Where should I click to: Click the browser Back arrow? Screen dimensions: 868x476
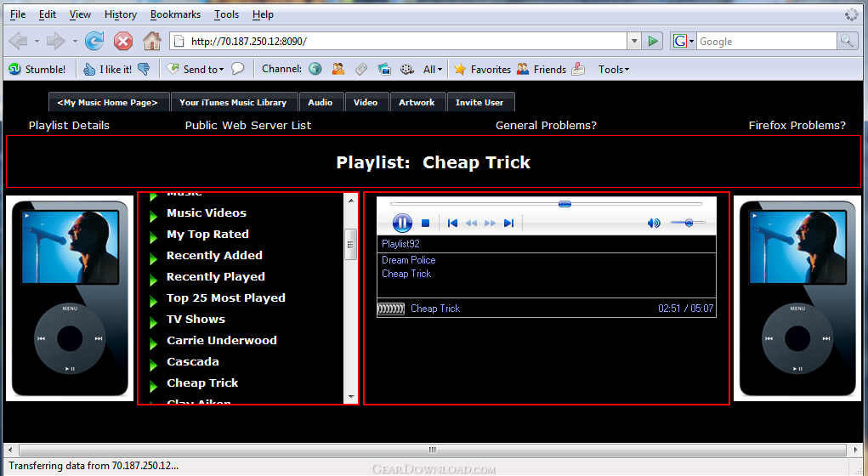pyautogui.click(x=18, y=41)
